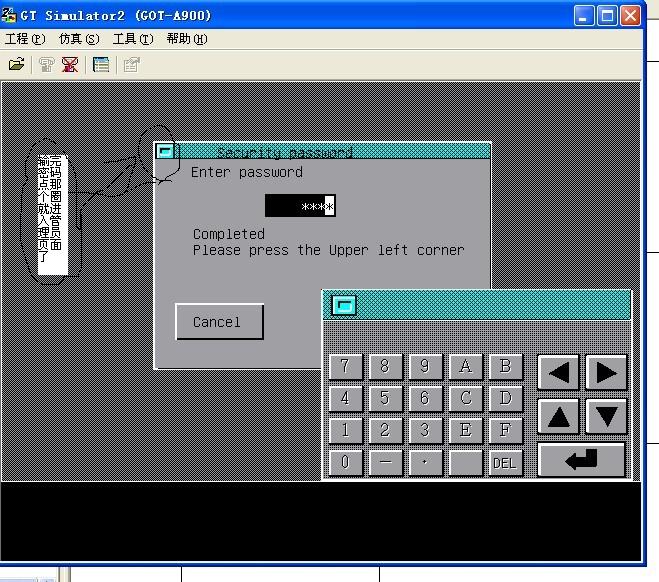Viewport: 659px width, 582px height.
Task: Open the 工具(T) menu
Action: click(133, 39)
